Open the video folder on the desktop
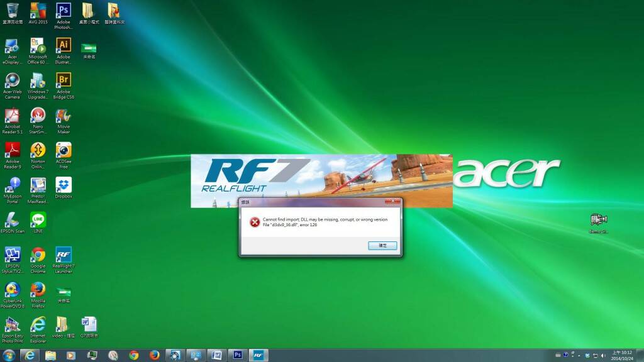This screenshot has width=644, height=362. pyautogui.click(x=64, y=327)
